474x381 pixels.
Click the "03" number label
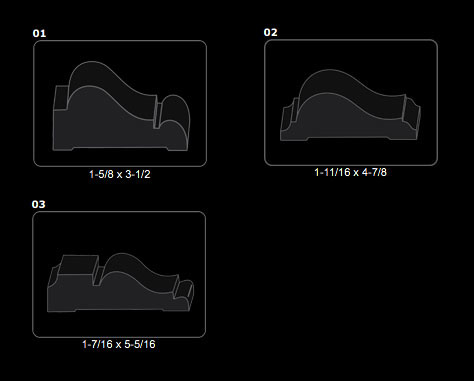click(x=38, y=204)
